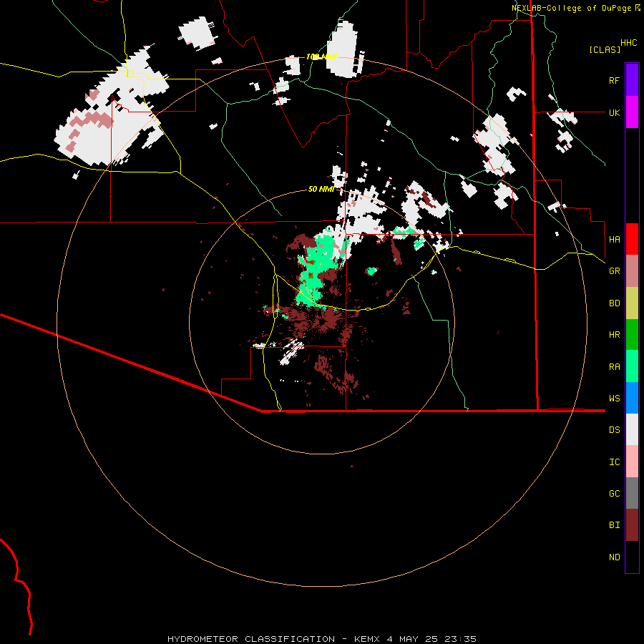Click the BD legend label
Image resolution: width=644 pixels, height=644 pixels.
click(614, 303)
